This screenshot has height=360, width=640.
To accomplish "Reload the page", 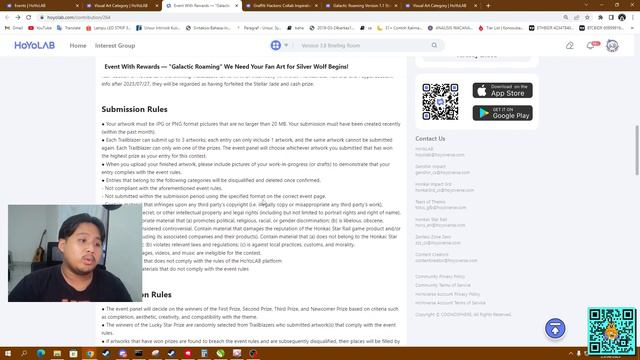I will pos(29,18).
